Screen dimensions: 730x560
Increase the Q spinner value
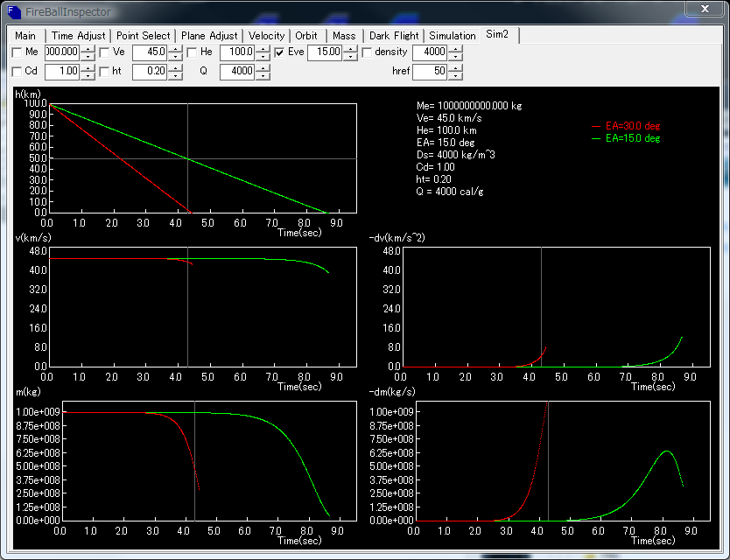point(262,67)
